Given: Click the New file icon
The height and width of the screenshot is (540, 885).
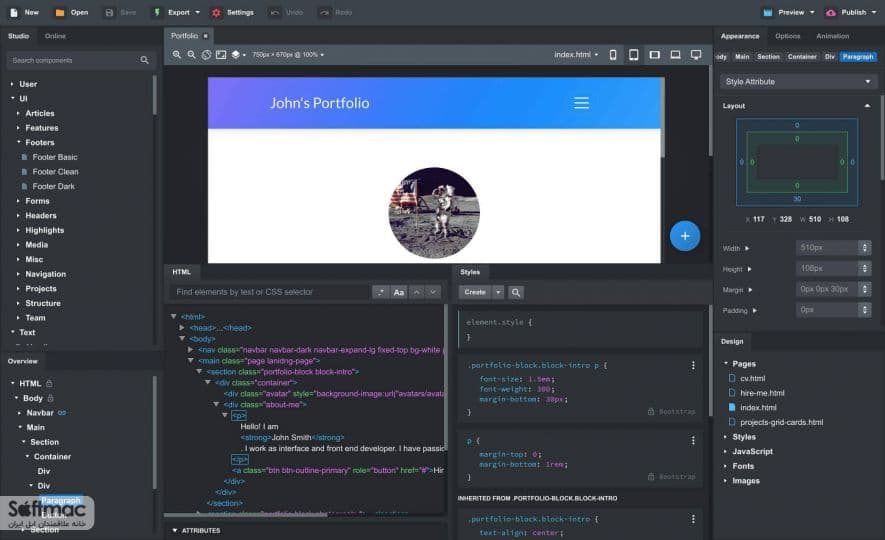Looking at the screenshot, I should [x=14, y=12].
